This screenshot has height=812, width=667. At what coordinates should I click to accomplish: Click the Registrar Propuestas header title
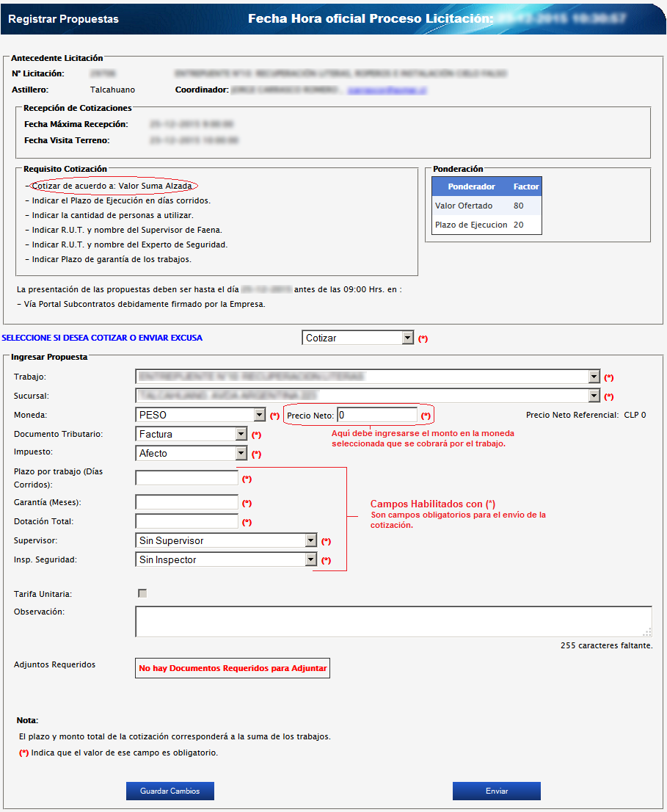tap(64, 19)
